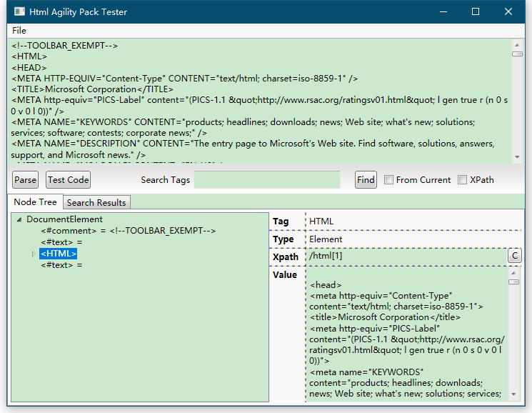
Task: Select the Node Tree tab
Action: tap(36, 202)
